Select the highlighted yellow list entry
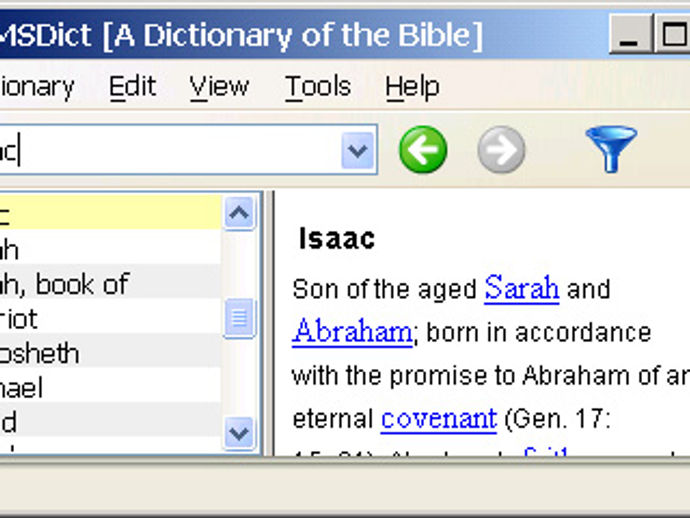Screen dimensions: 690x518 (110, 213)
